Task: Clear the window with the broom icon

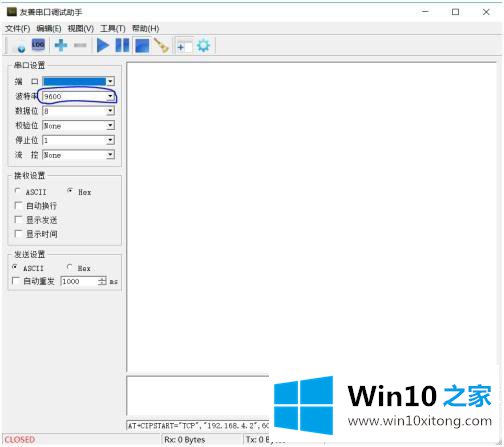Action: click(161, 46)
